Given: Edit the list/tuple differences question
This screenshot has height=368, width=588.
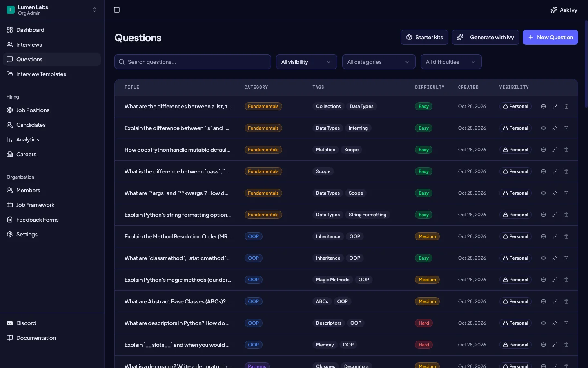Looking at the screenshot, I should (555, 106).
